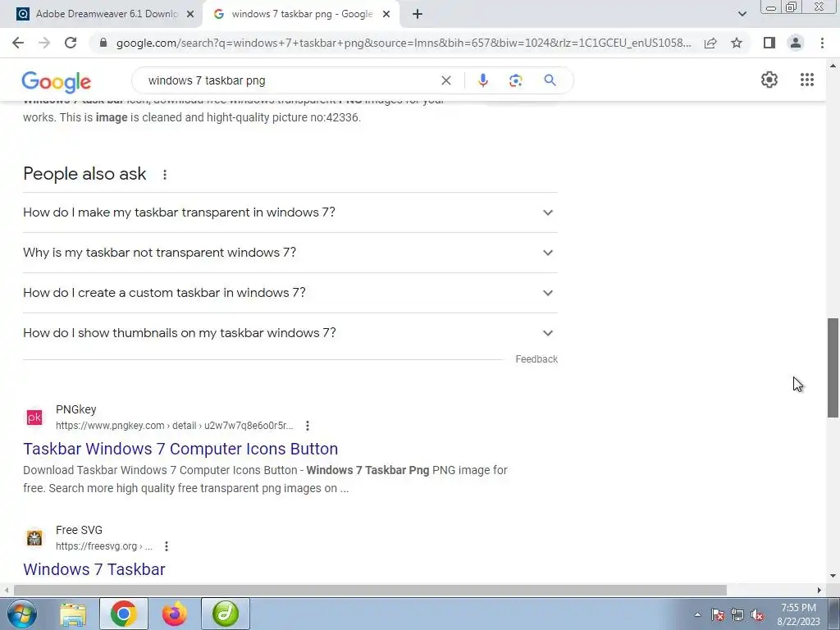Open Dreamweaver from the taskbar
Viewport: 840px width, 630px height.
pos(226,614)
